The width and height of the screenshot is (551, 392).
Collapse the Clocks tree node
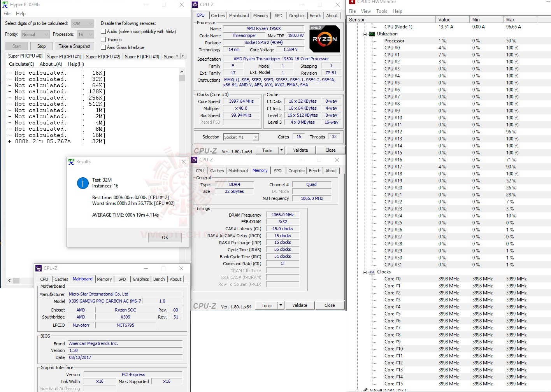point(365,272)
